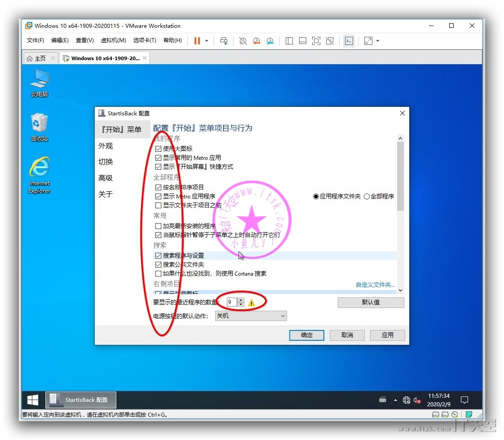
Task: Show hidden tray icons chevron
Action: click(x=395, y=400)
